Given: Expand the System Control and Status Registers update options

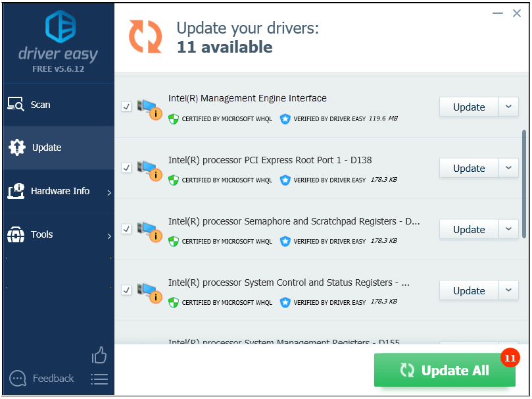Looking at the screenshot, I should pos(508,290).
